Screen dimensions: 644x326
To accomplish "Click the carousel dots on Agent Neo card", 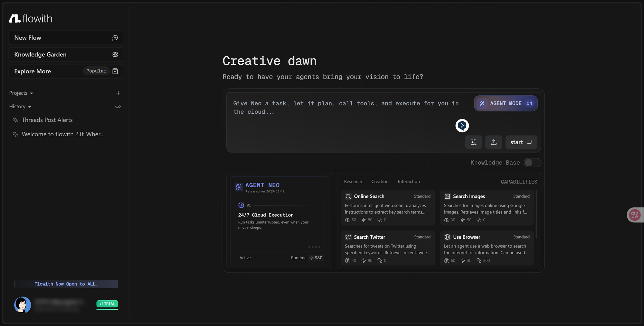I will point(314,247).
